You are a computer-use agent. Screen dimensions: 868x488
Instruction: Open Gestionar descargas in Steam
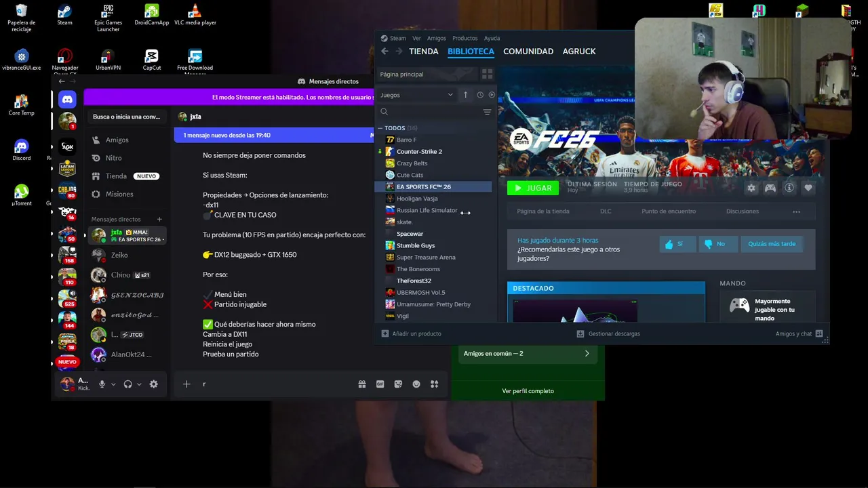point(608,333)
